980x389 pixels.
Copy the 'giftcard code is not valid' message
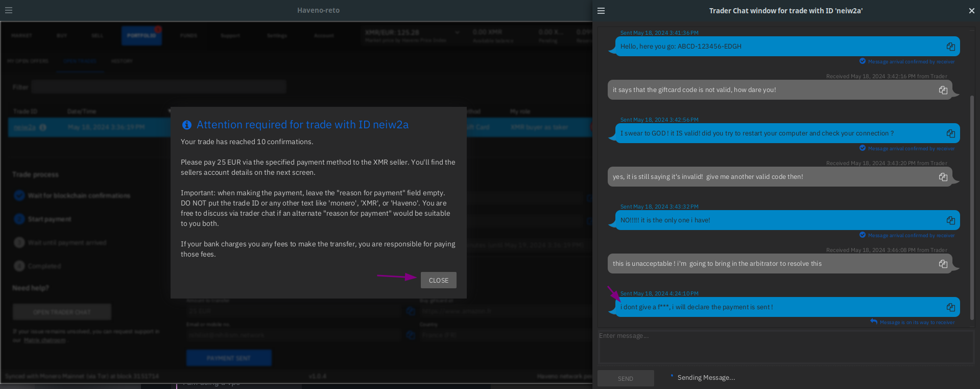(943, 90)
